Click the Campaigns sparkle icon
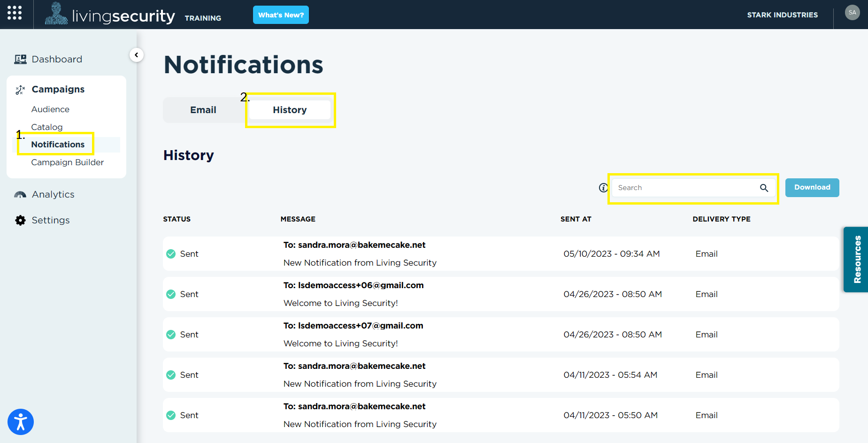 tap(20, 90)
